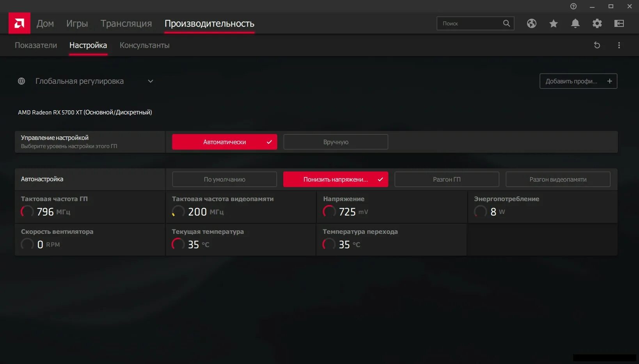
Task: Click the Температура перехода gauge dial
Action: coord(329,244)
